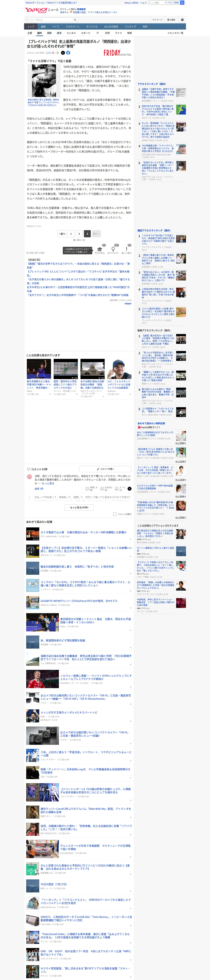Open the トップ tab
Image resolution: width=210 pixels, height=980 pixels.
point(31,27)
